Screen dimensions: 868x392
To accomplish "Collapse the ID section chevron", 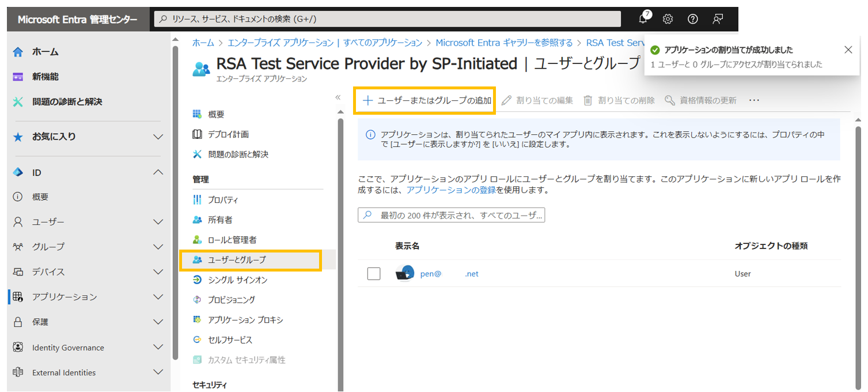I will tap(158, 172).
